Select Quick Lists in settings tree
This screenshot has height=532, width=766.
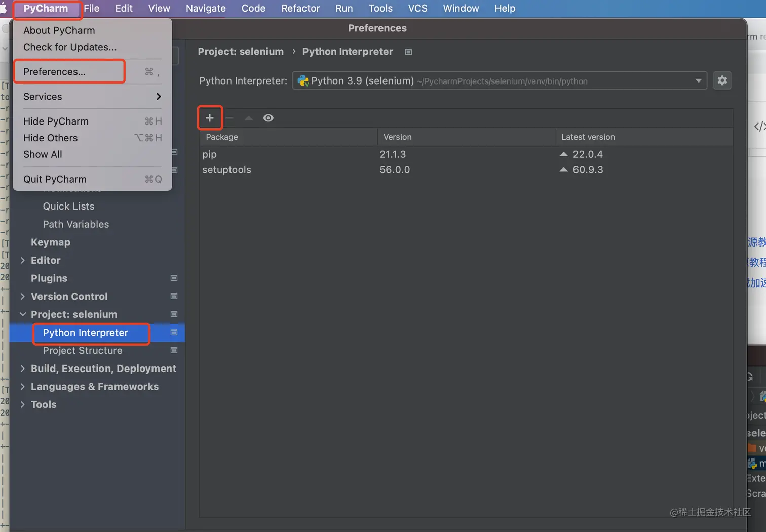69,206
